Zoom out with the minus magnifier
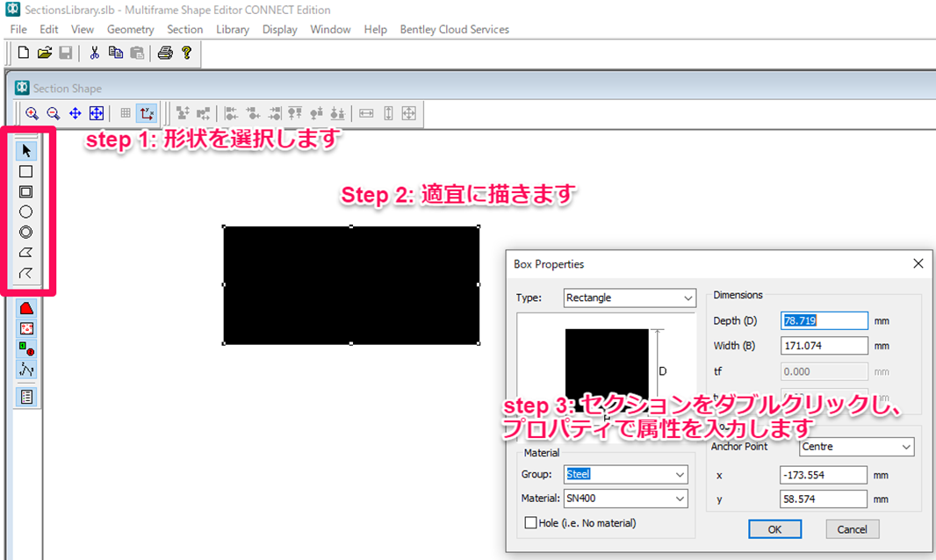Viewport: 936px width, 560px height. point(54,113)
